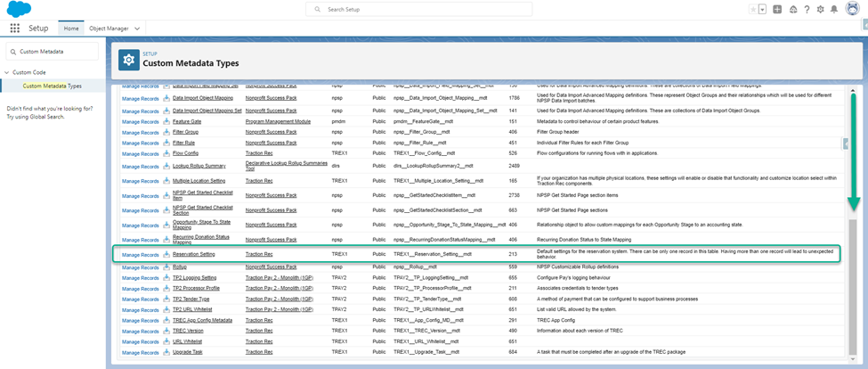
Task: Click the download icon beside Reservation Setting
Action: click(166, 254)
